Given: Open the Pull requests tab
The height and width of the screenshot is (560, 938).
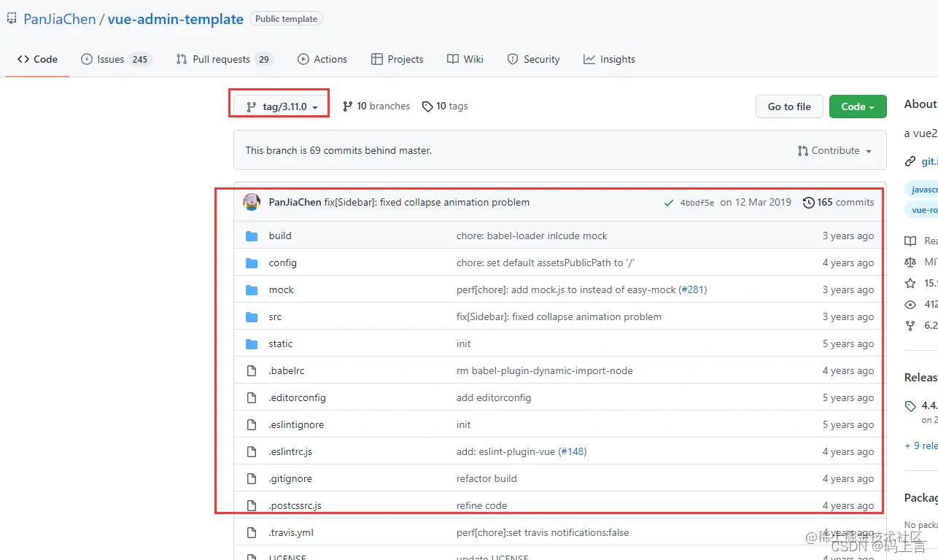Looking at the screenshot, I should 225,59.
